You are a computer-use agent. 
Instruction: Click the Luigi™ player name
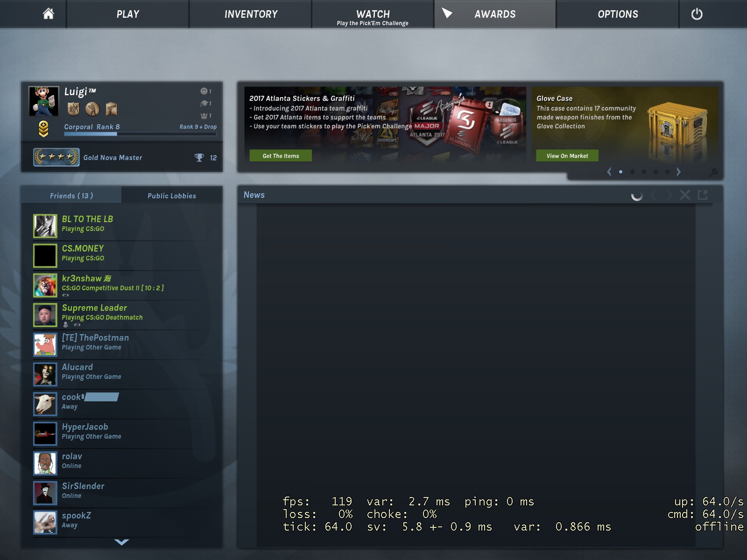(80, 92)
